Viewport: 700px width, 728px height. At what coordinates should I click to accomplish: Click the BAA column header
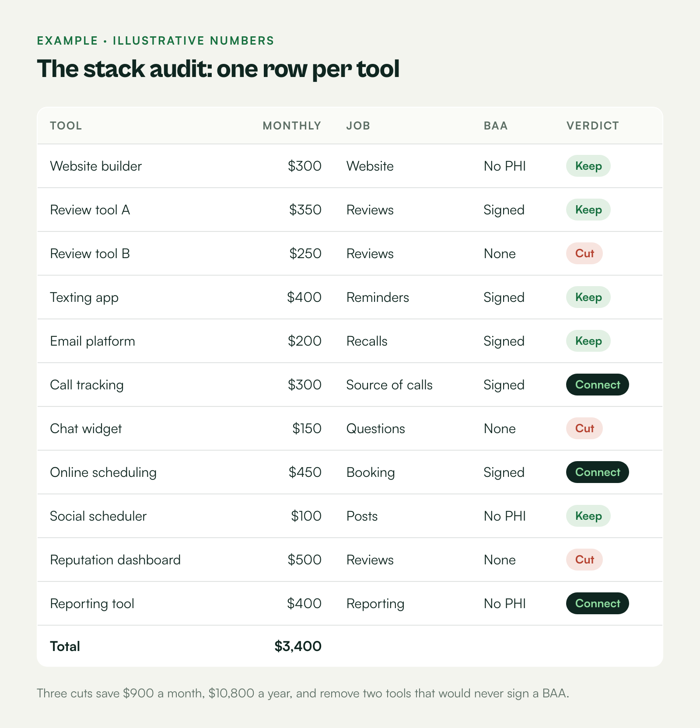point(496,126)
